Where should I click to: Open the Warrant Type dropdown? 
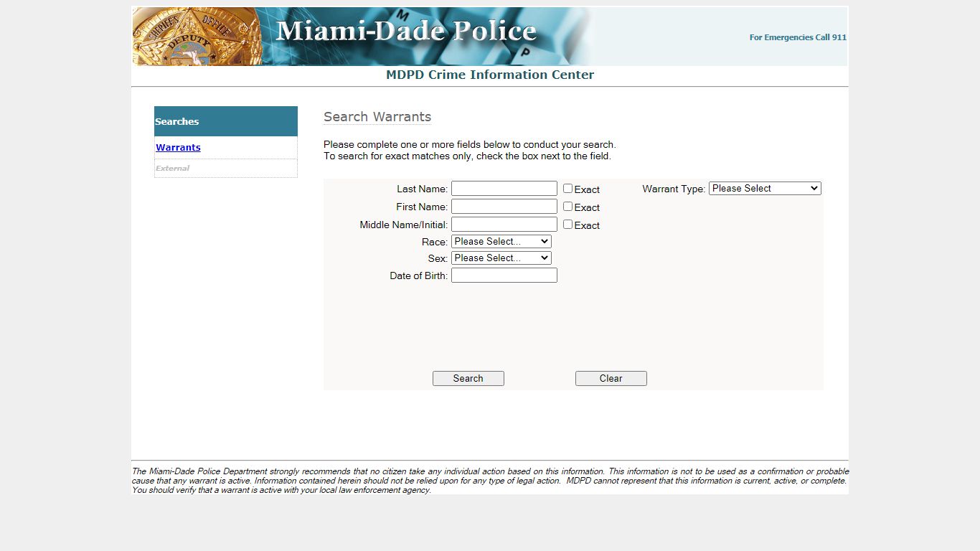click(x=765, y=189)
